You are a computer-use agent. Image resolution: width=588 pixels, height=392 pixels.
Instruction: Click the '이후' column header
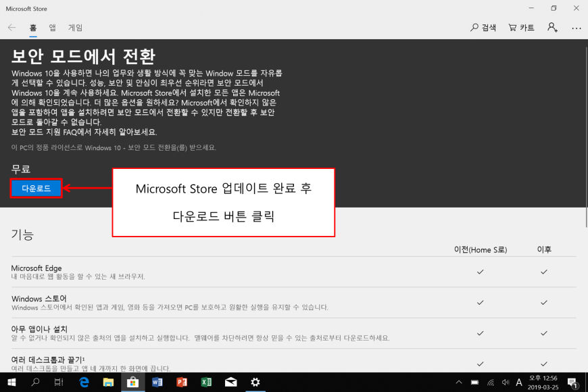tap(544, 249)
